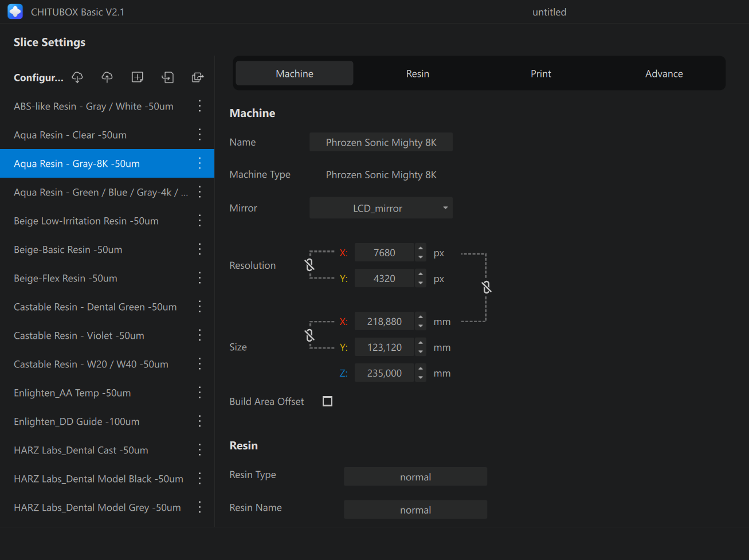Select Castable Resin - Violet -50um profile
The image size is (749, 560).
(x=107, y=335)
